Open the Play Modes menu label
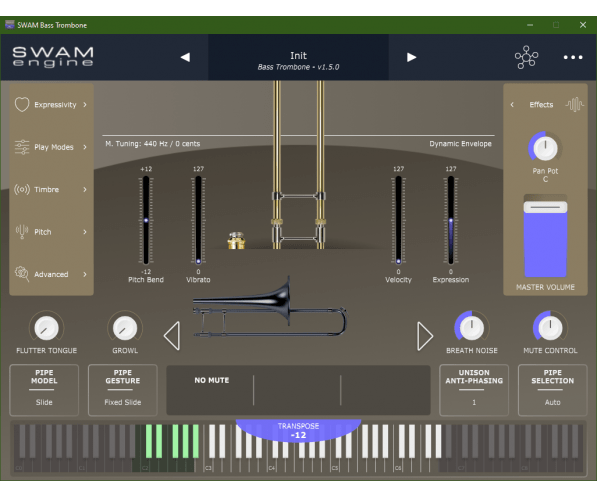Screen dimensions: 597x497 point(54,147)
